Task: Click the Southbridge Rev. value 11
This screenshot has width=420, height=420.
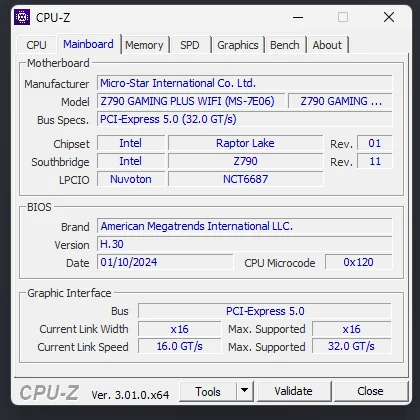Action: point(375,161)
